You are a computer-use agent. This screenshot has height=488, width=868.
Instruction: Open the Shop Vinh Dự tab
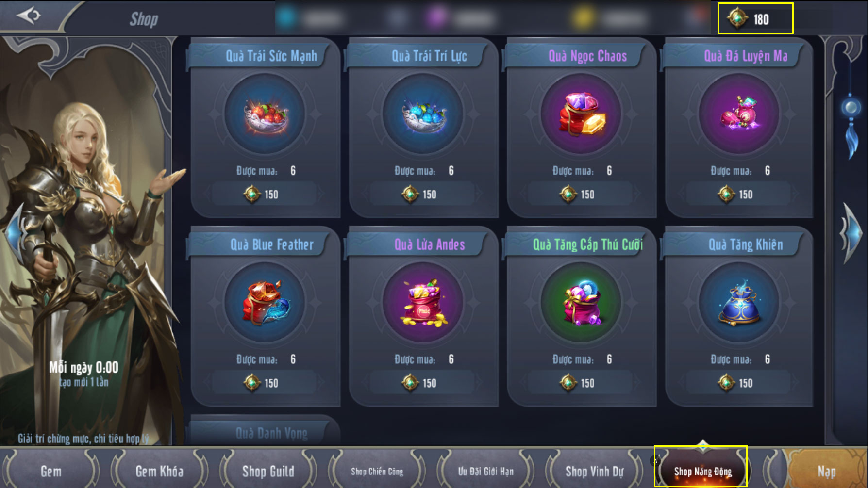pyautogui.click(x=594, y=471)
